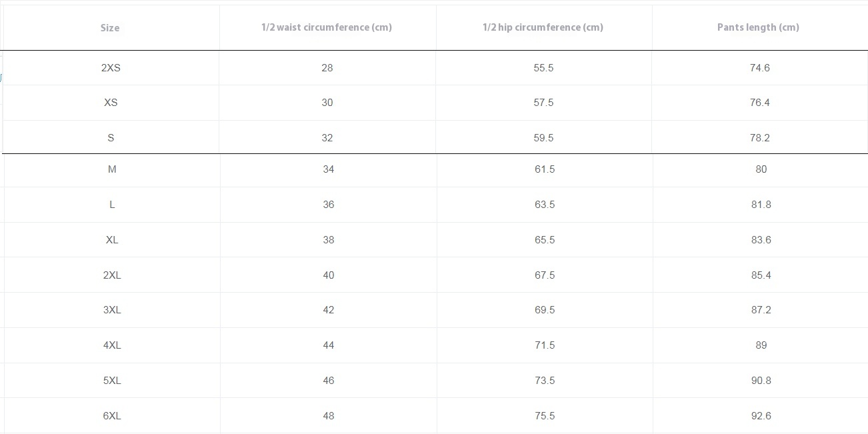Select the 1/2 waist circumference (cm) header
This screenshot has width=868, height=434.
click(327, 27)
